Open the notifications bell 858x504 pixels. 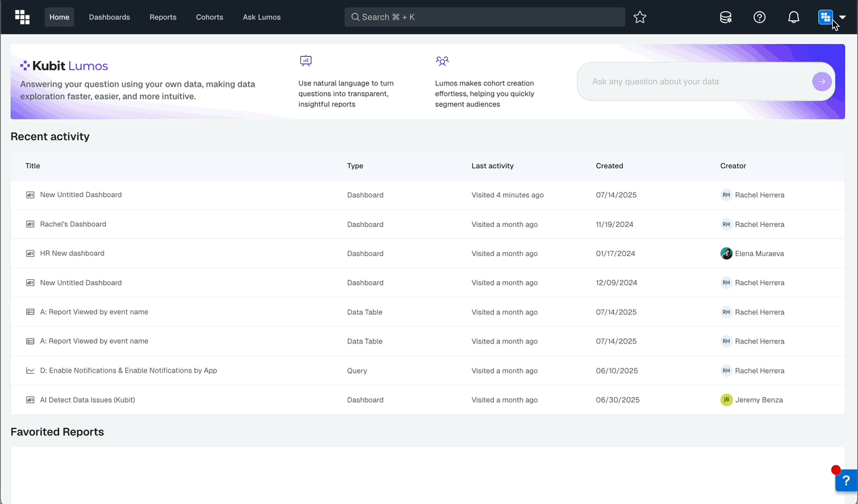(x=794, y=17)
